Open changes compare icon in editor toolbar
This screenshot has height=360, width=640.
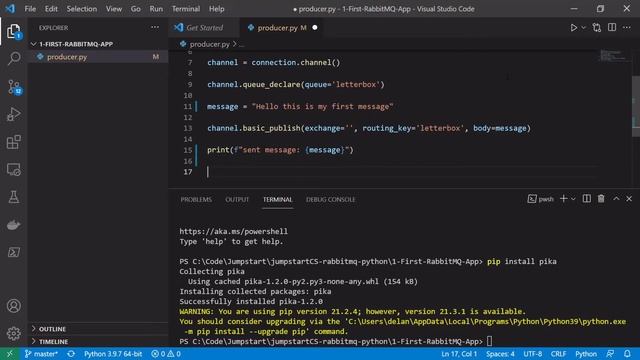click(x=597, y=28)
